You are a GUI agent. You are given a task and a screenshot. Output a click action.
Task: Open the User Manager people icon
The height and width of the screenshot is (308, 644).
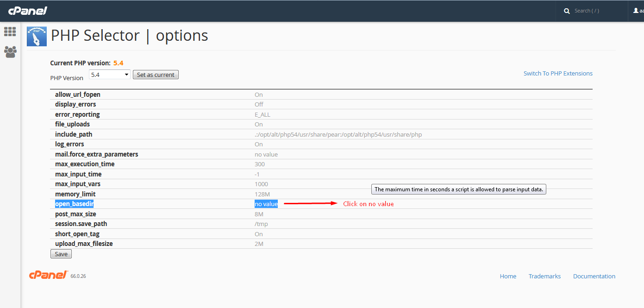(x=10, y=51)
